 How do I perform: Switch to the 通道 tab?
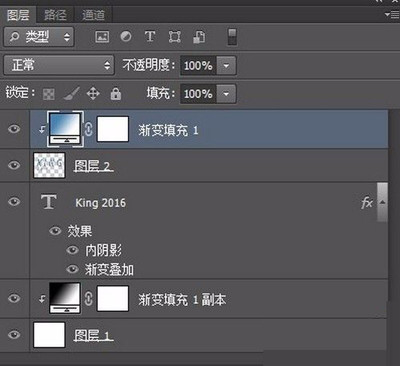pyautogui.click(x=93, y=15)
